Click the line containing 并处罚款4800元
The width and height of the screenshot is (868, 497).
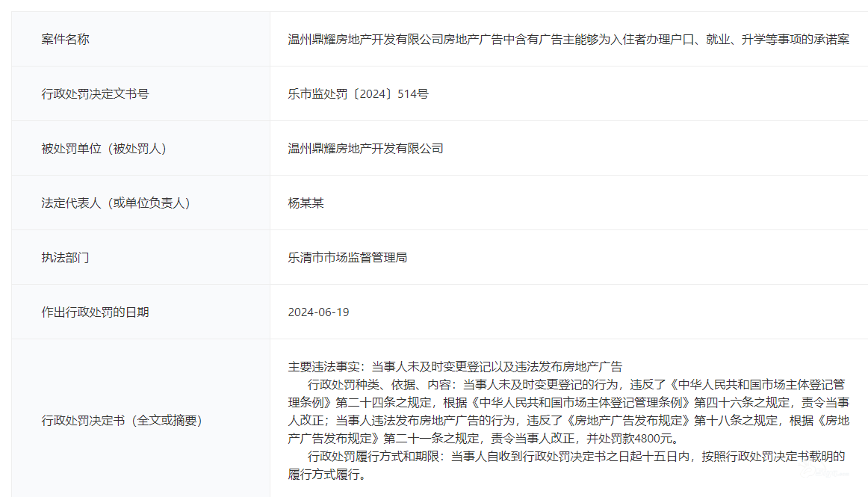[484, 438]
